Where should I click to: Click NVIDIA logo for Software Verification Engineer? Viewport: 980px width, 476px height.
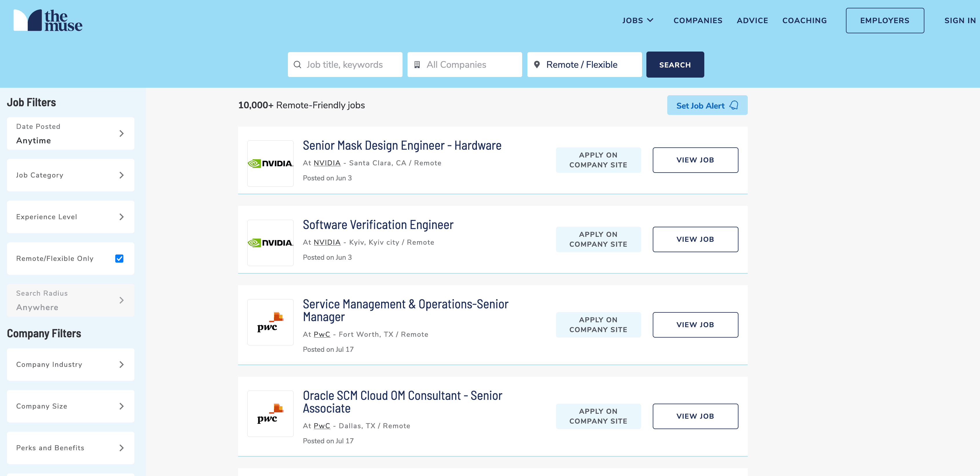pyautogui.click(x=270, y=243)
